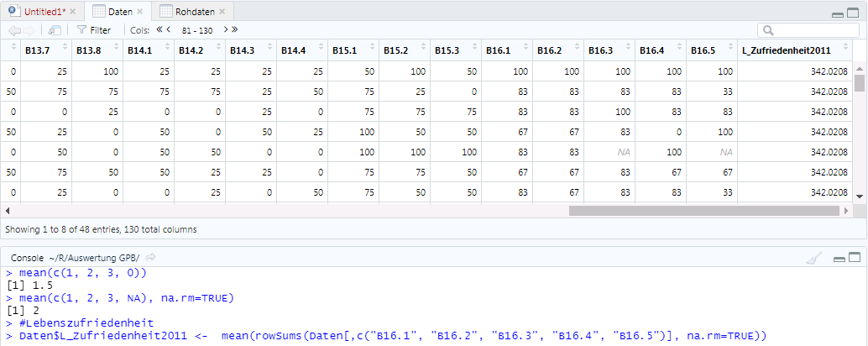This screenshot has height=346, width=868.
Task: Switch to the Rohdaten tab
Action: [x=187, y=12]
